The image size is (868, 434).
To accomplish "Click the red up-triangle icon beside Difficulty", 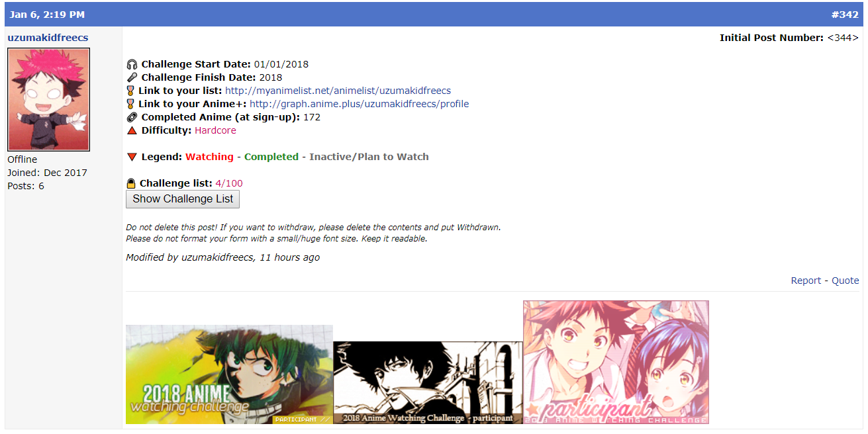I will point(132,130).
